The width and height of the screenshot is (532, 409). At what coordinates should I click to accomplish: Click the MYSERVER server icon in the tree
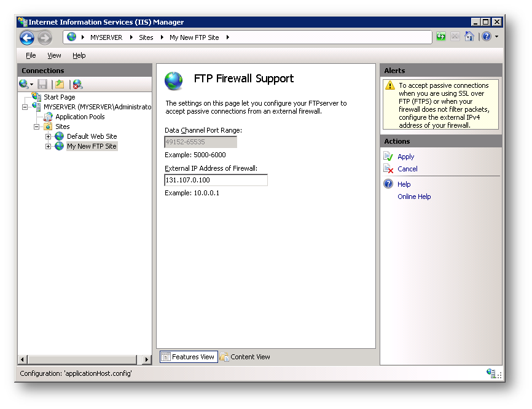click(37, 106)
